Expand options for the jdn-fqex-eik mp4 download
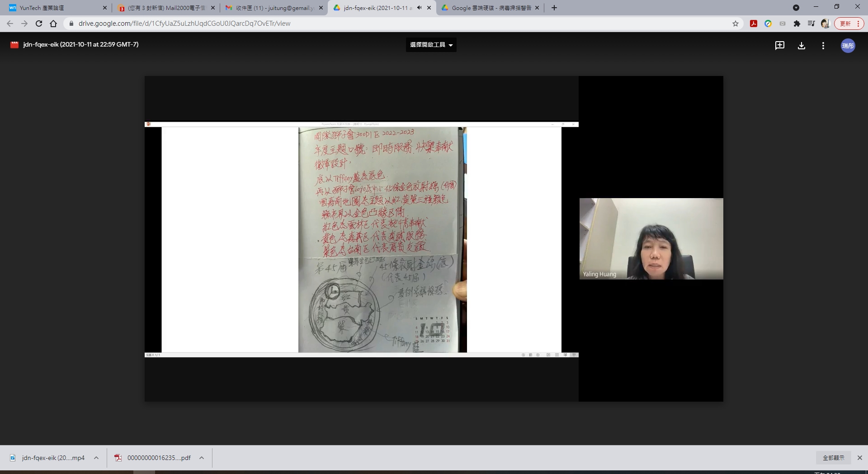Screen dimensions: 868x474 coord(96,458)
